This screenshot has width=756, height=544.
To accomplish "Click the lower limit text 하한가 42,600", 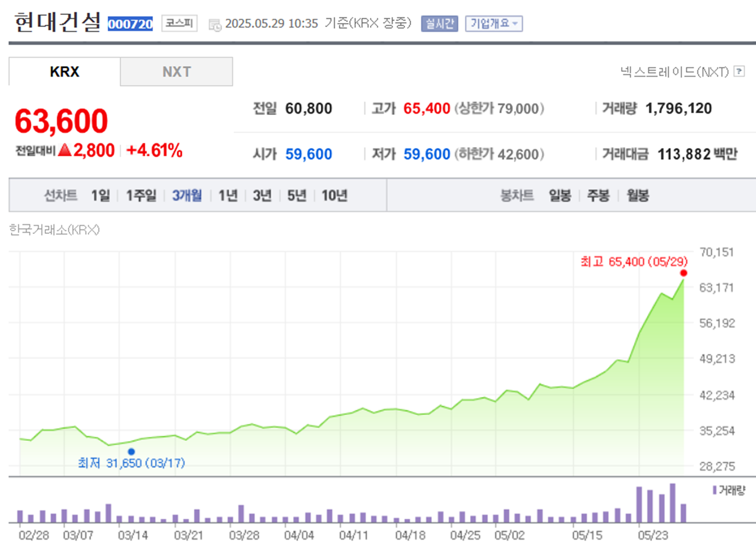I will pyautogui.click(x=499, y=154).
